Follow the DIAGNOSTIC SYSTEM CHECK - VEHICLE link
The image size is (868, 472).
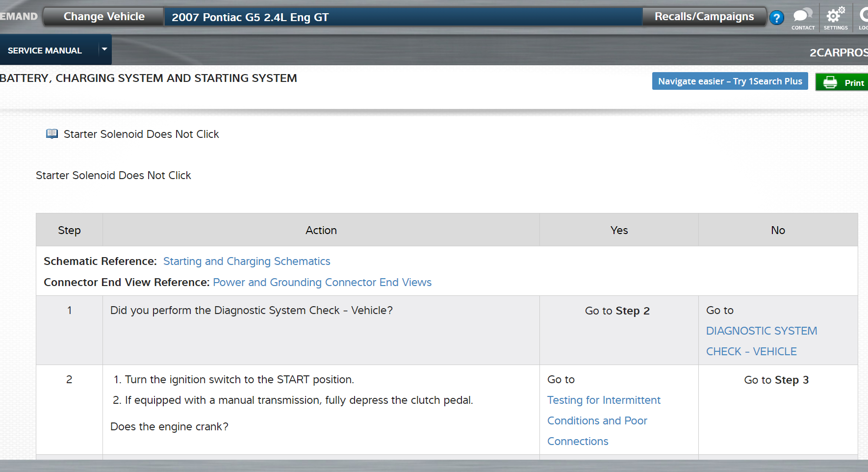[x=761, y=341]
